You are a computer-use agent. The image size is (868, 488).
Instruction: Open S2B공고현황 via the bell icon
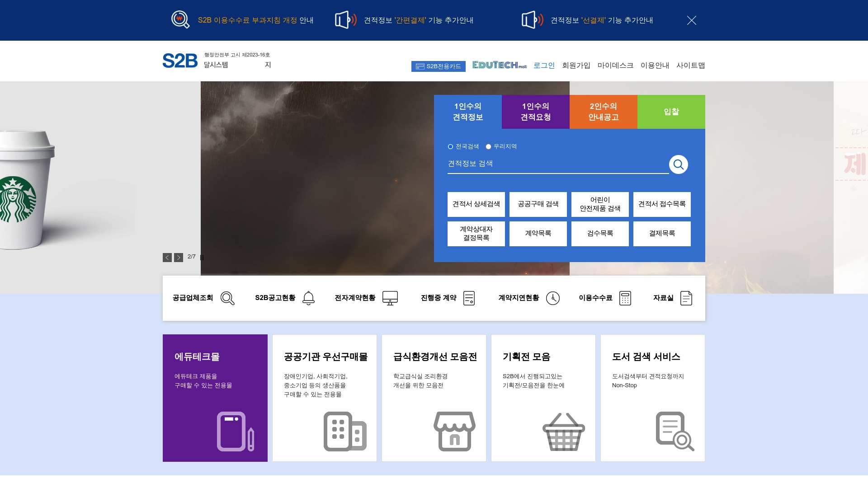tap(308, 298)
